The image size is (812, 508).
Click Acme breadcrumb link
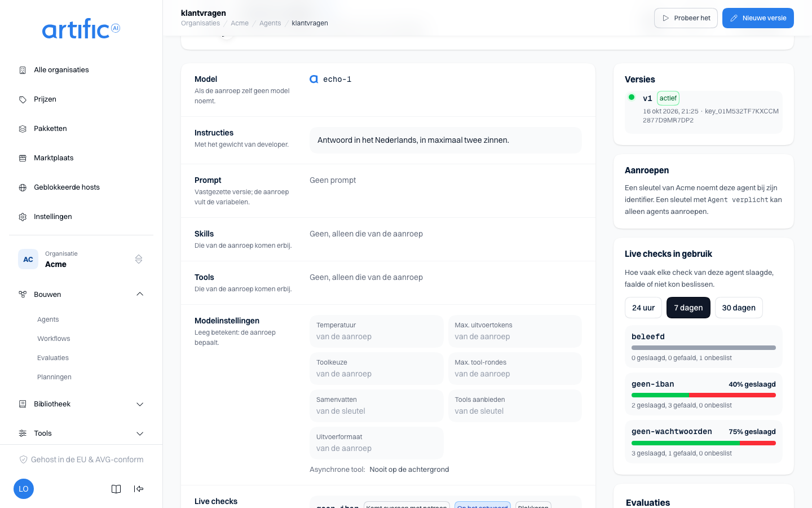pyautogui.click(x=240, y=23)
